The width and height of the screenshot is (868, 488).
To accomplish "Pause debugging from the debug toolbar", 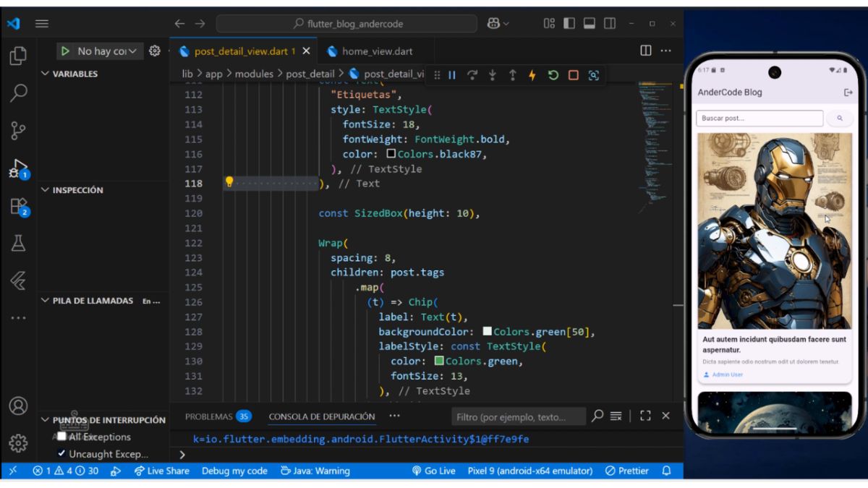I will pyautogui.click(x=452, y=75).
